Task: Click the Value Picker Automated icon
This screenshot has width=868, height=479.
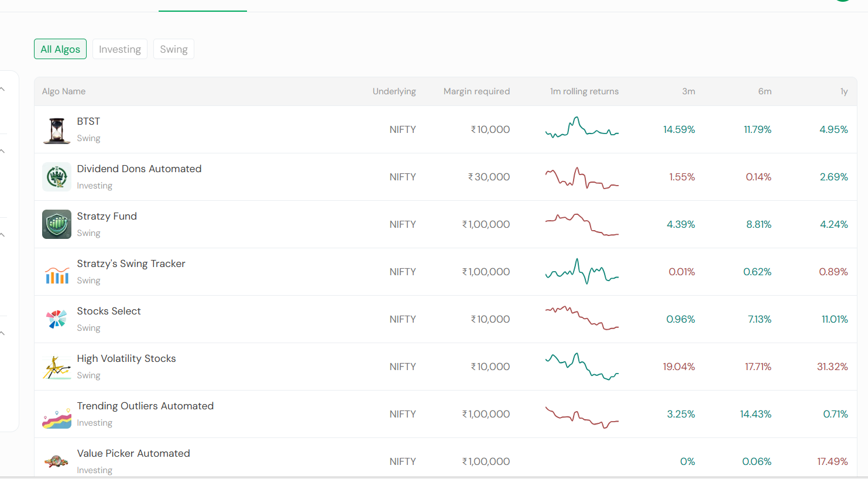Action: click(57, 461)
